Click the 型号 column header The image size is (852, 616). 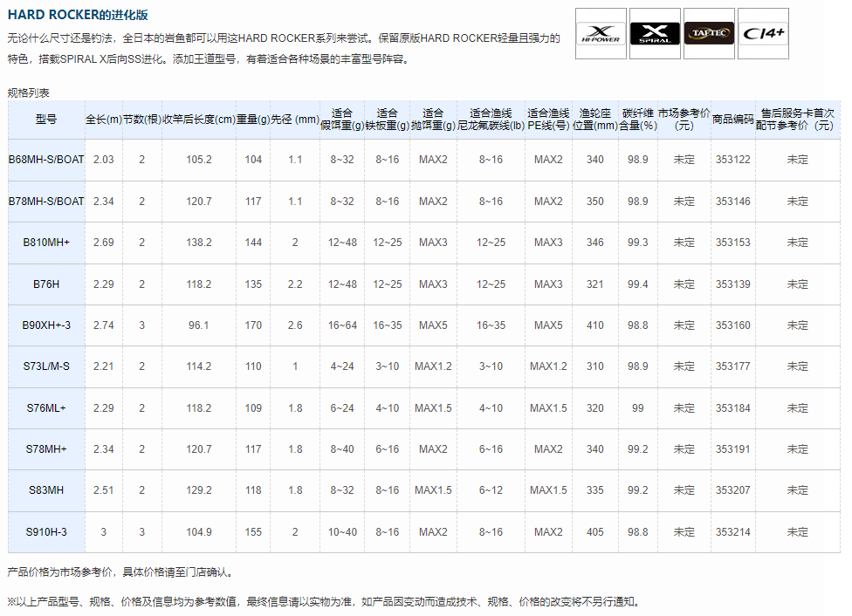point(46,120)
